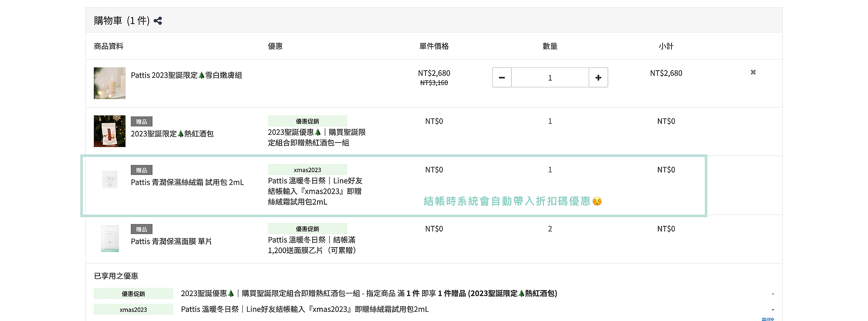Click the 贈品 badge above 熱紅酒包
This screenshot has height=321, width=868.
point(141,122)
